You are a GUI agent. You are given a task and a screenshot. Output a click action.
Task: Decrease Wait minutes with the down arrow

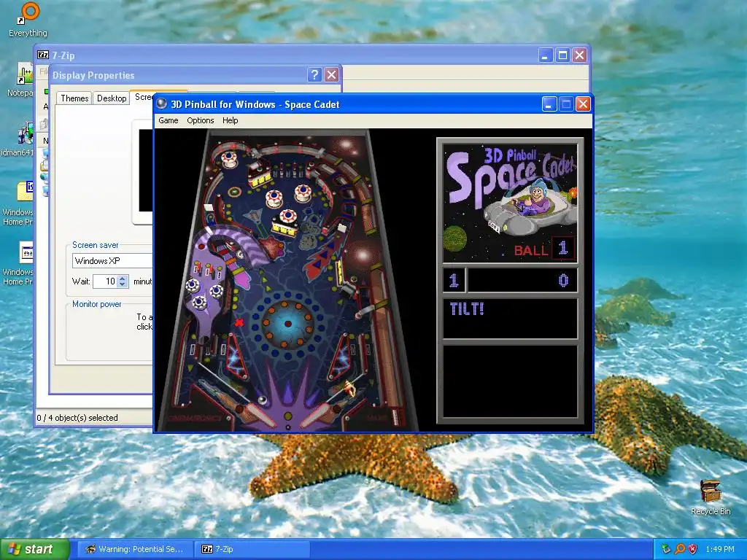pyautogui.click(x=123, y=284)
